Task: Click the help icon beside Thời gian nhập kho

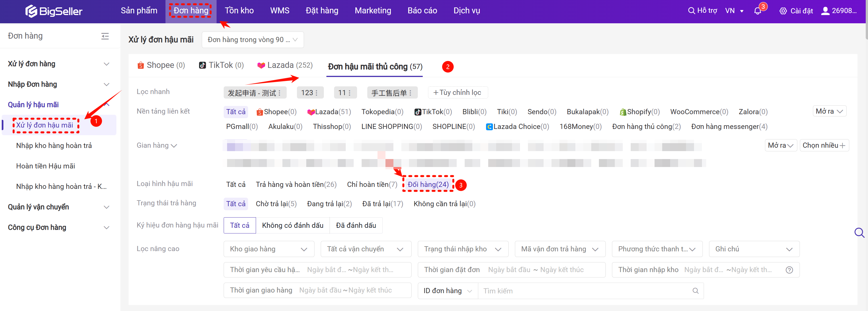Action: [x=789, y=270]
